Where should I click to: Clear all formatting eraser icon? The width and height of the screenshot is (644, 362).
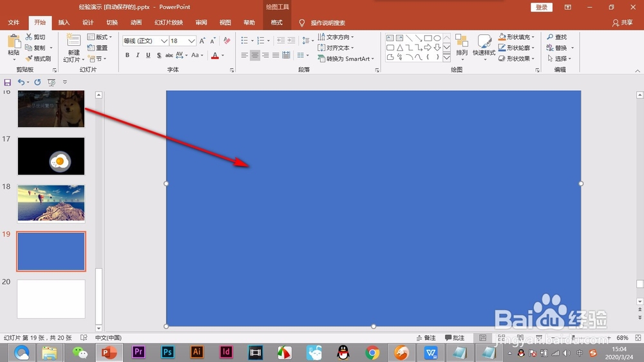(227, 41)
